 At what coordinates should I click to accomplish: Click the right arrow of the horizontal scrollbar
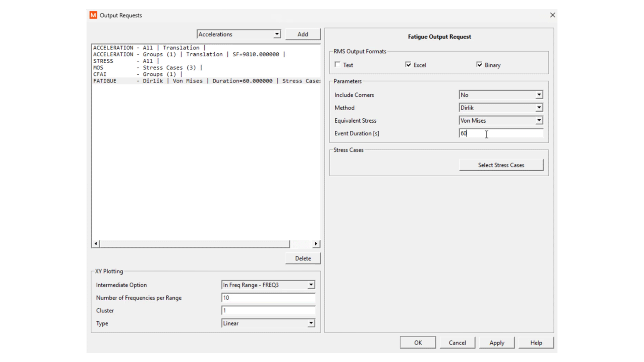(316, 243)
